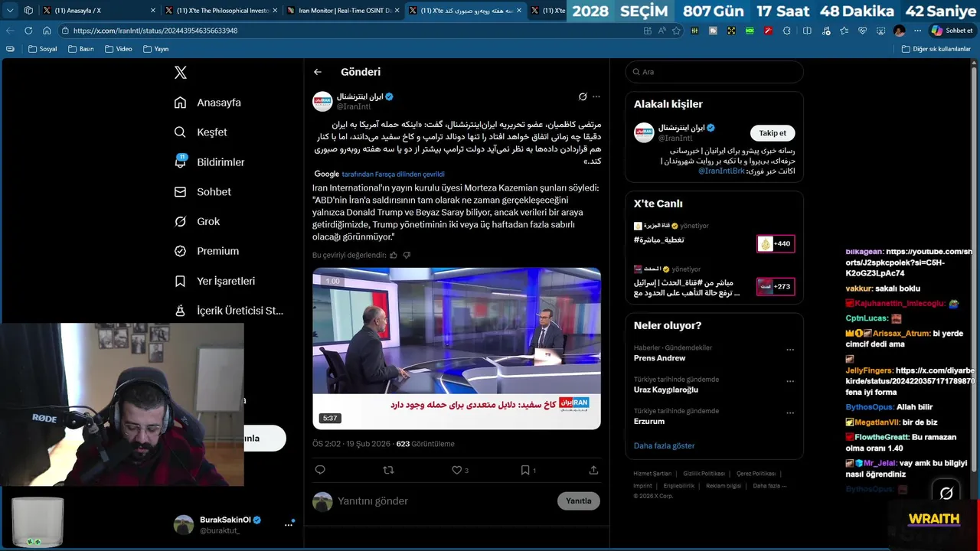Open Grok from the sidebar
The image size is (980, 551).
197,221
